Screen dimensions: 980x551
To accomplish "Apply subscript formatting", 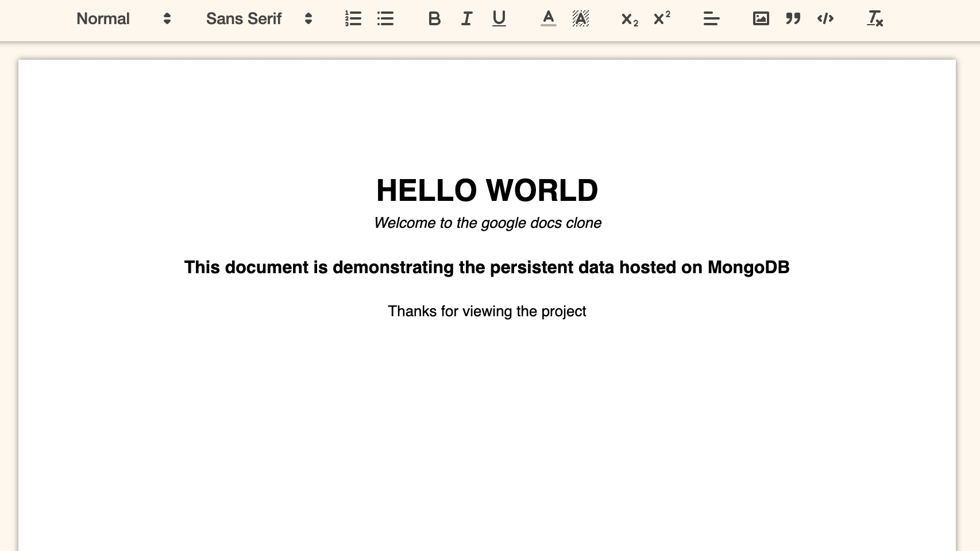I will point(630,19).
